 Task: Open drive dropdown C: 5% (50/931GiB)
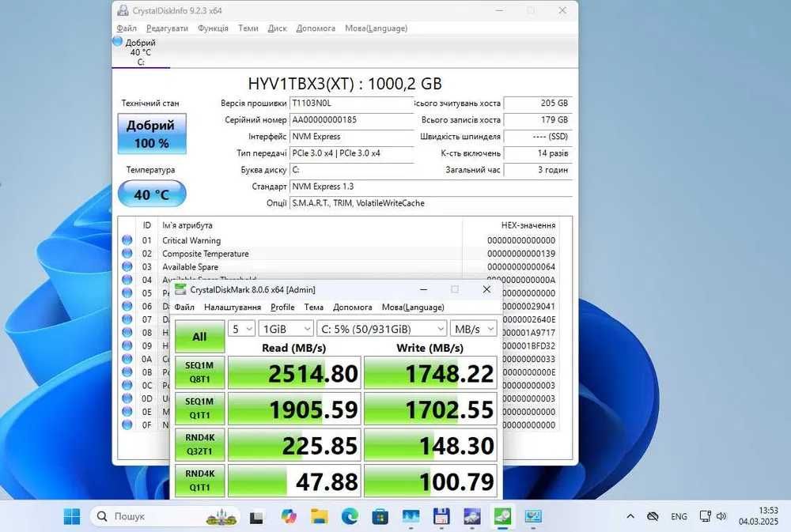coord(382,329)
